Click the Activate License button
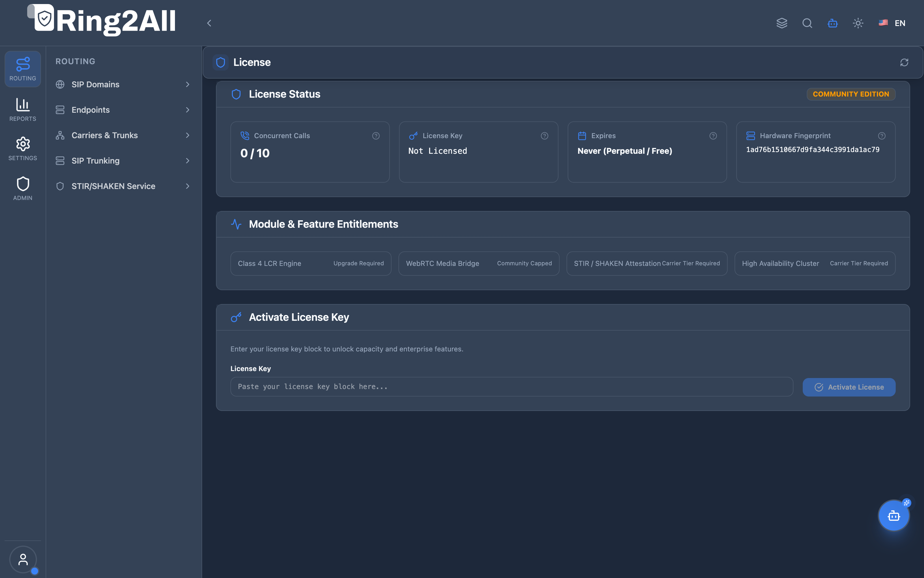Viewport: 924px width, 578px height. (x=849, y=387)
